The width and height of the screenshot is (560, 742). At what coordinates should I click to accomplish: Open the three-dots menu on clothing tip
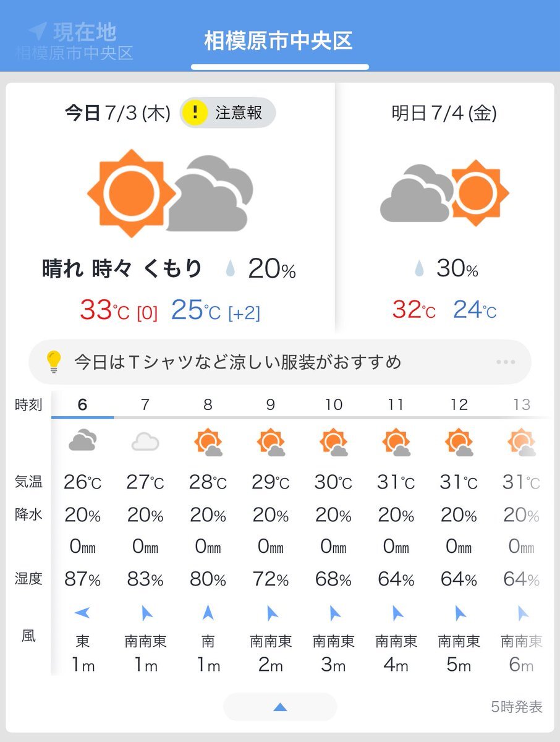(505, 362)
